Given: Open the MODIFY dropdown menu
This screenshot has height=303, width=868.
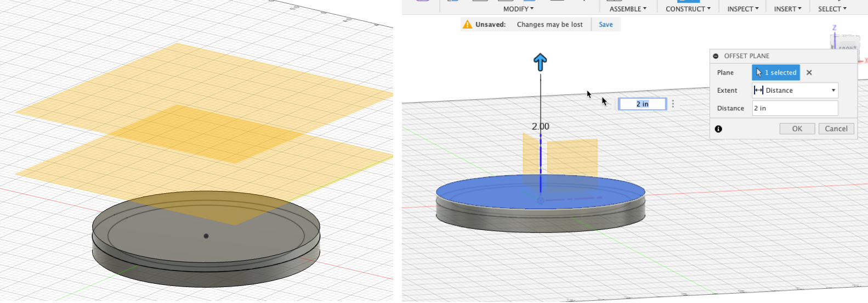Looking at the screenshot, I should [518, 9].
